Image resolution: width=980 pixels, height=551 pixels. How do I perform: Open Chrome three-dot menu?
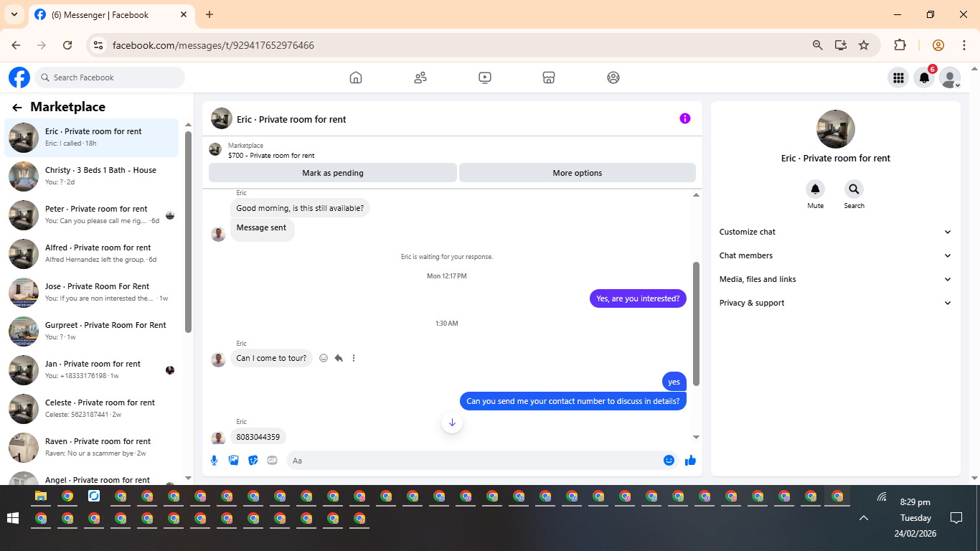(x=963, y=45)
